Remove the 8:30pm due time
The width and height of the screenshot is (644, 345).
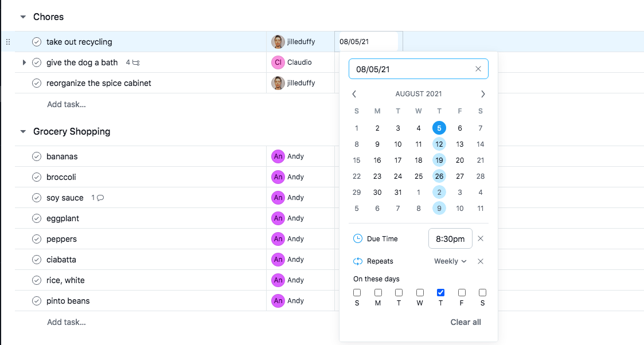click(x=481, y=238)
